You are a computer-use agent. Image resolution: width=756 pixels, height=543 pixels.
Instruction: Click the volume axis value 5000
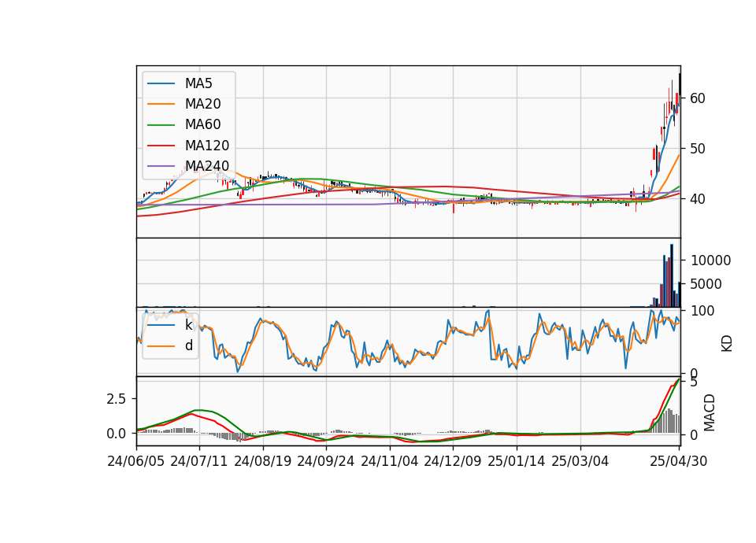[706, 284]
